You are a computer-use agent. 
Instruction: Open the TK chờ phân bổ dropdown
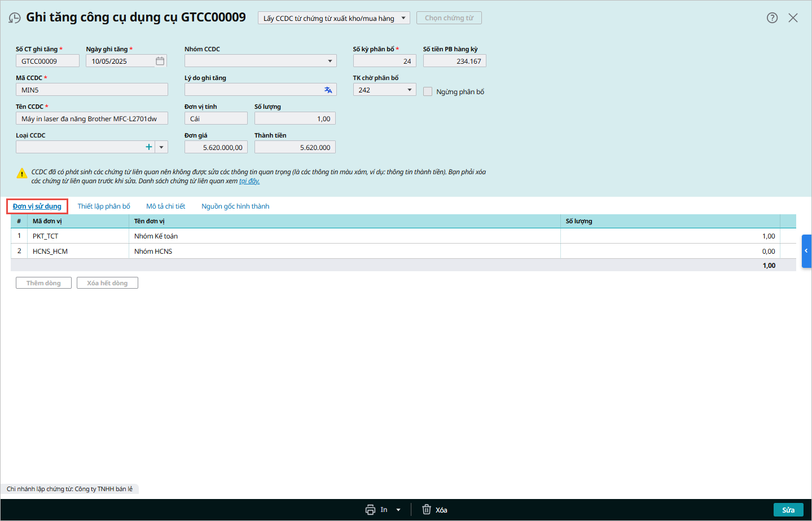(x=410, y=90)
